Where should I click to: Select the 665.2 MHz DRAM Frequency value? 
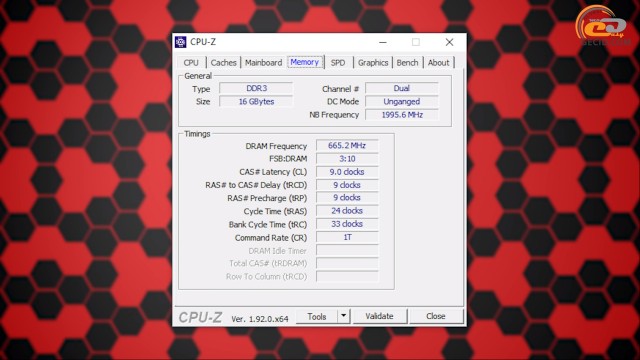[347, 145]
